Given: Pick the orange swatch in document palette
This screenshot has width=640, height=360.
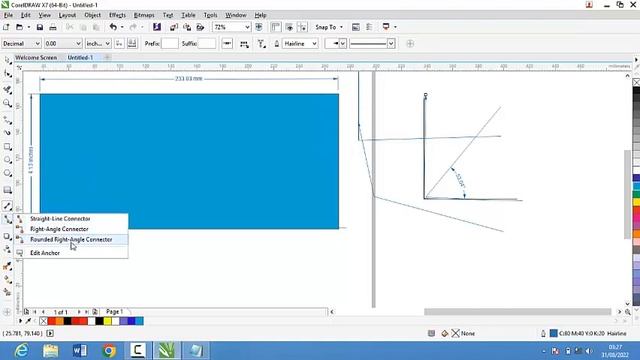Looking at the screenshot, I should coord(60,321).
